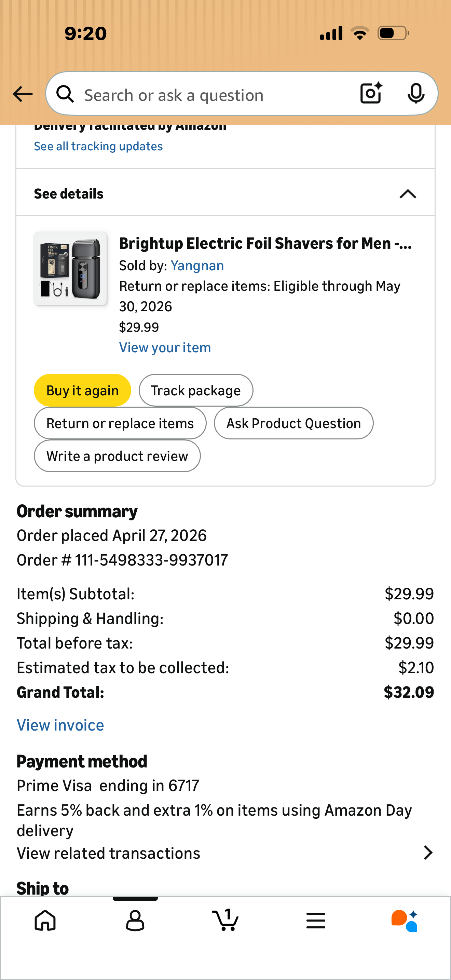This screenshot has height=980, width=451.
Task: Open the View invoice link
Action: 60,725
